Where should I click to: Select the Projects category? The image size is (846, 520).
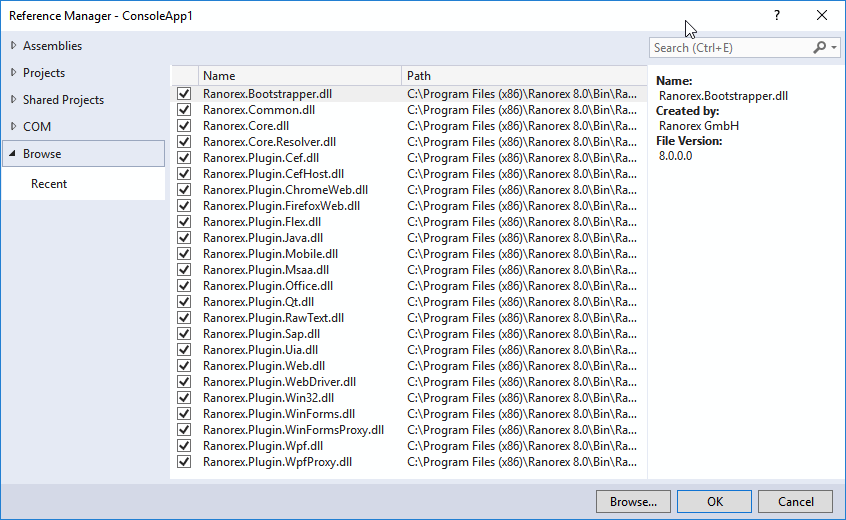click(44, 73)
